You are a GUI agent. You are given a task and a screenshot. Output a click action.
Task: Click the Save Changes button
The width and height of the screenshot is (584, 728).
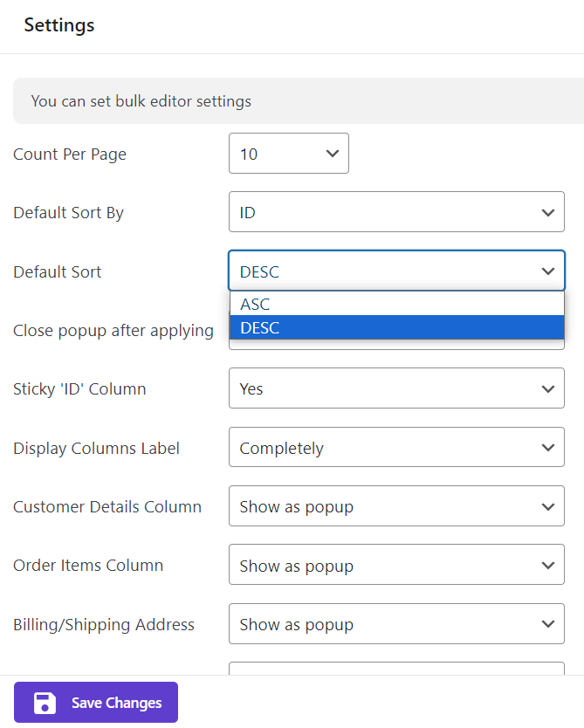[x=96, y=703]
